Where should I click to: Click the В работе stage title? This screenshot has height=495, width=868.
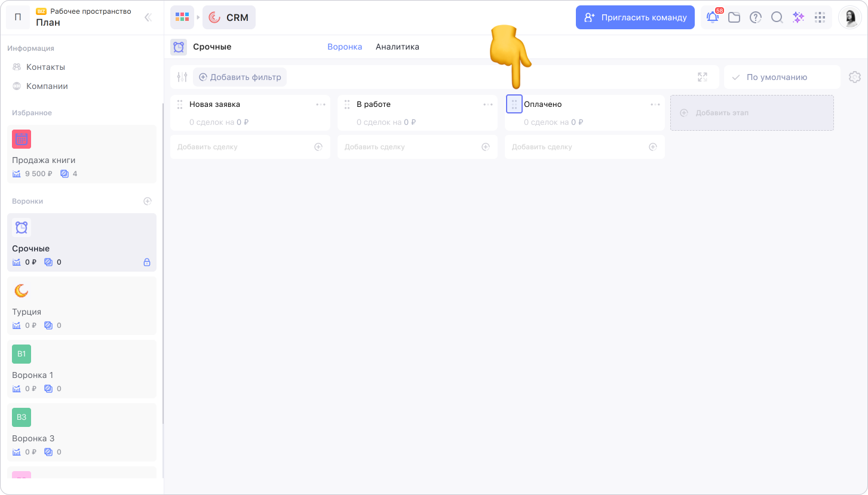(373, 104)
